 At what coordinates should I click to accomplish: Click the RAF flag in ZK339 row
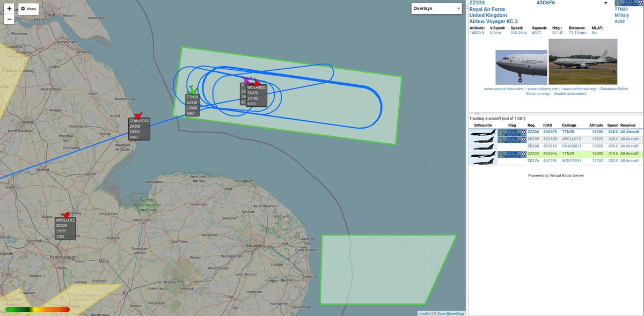tap(511, 139)
